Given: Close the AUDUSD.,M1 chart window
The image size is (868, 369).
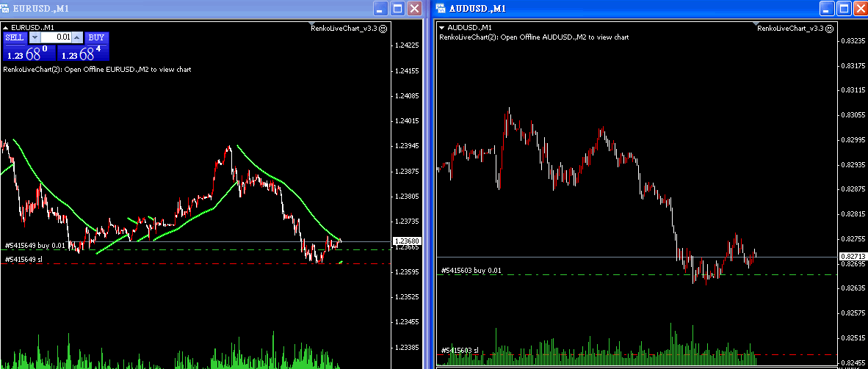Looking at the screenshot, I should point(860,8).
